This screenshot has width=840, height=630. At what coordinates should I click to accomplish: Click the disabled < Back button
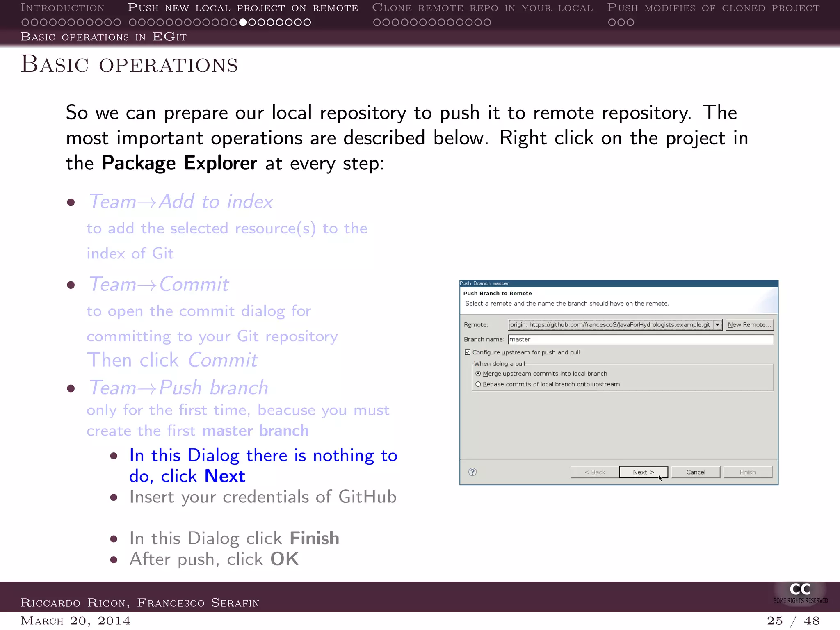coord(594,472)
